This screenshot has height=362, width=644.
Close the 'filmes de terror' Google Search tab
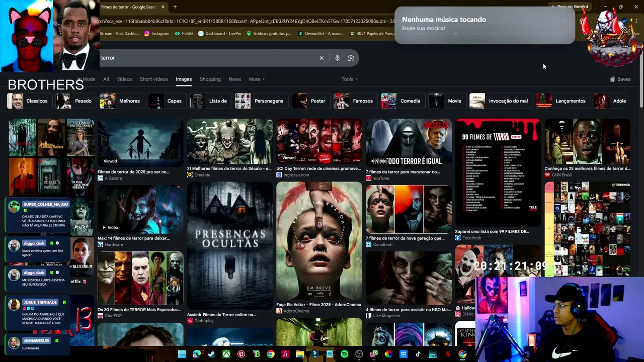(x=162, y=7)
